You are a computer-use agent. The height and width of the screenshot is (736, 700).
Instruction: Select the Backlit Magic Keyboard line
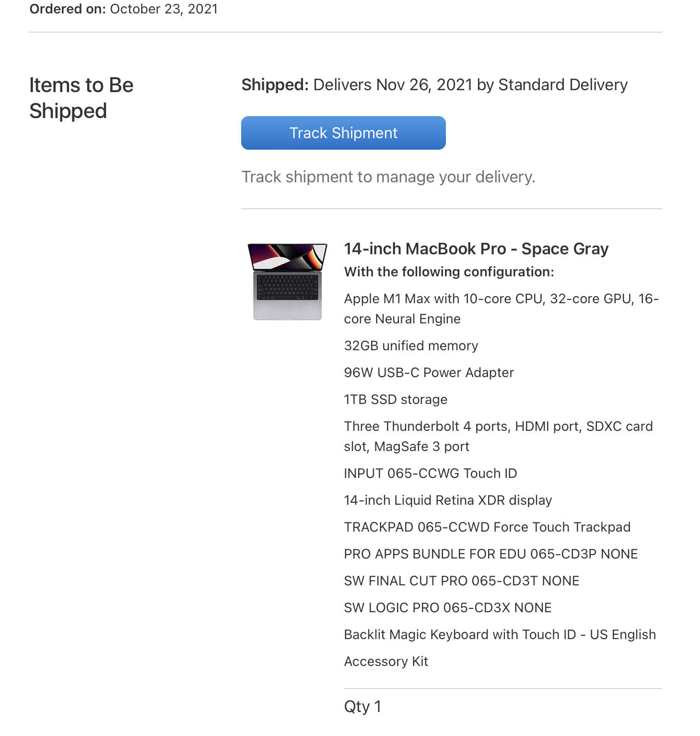tap(500, 635)
